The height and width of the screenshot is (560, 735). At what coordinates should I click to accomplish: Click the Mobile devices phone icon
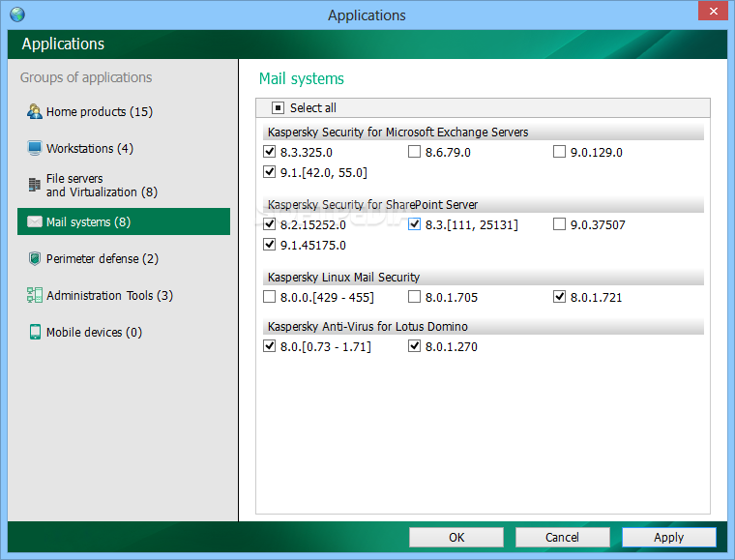coord(35,332)
